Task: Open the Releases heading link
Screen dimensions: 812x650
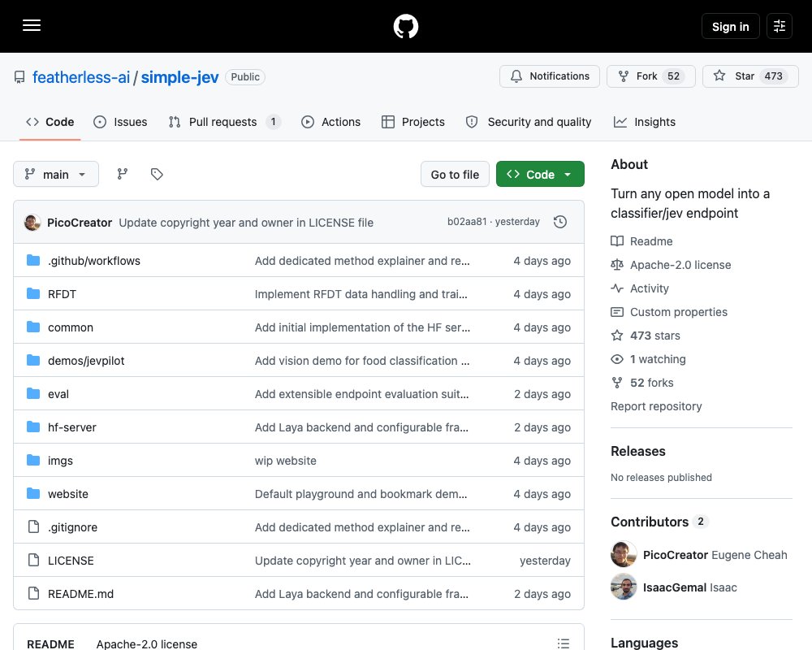Action: pos(638,451)
